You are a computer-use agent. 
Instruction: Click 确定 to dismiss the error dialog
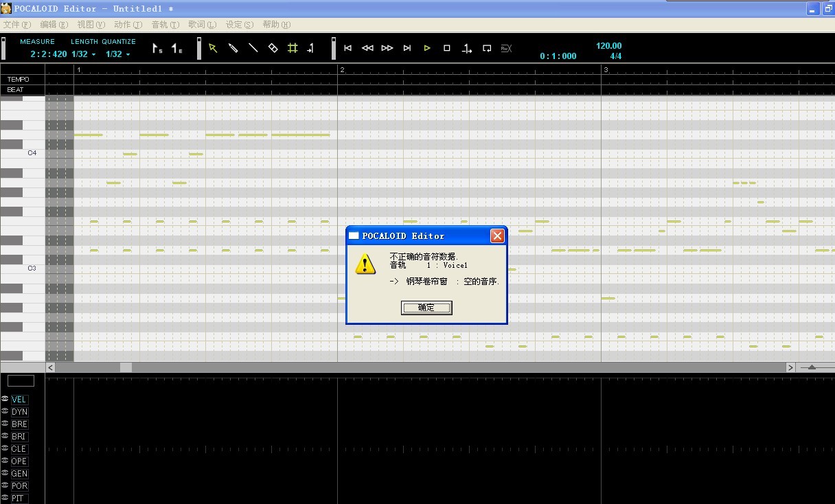click(x=426, y=308)
